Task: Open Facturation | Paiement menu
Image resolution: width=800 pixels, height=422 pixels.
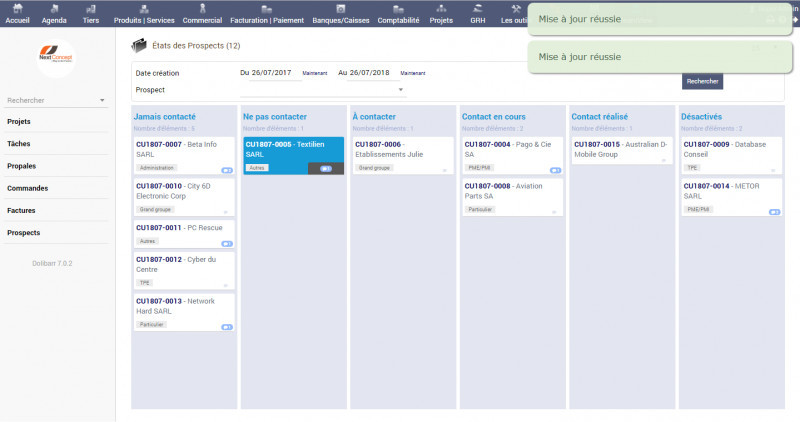Action: tap(267, 14)
